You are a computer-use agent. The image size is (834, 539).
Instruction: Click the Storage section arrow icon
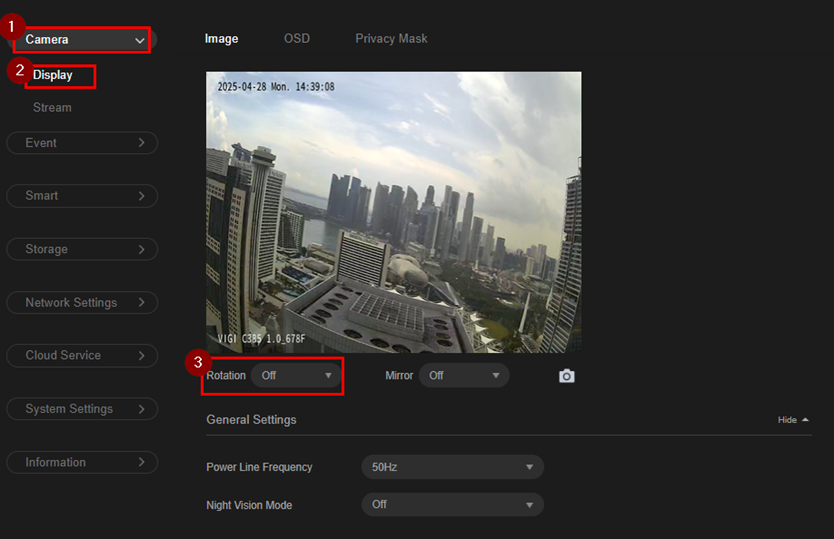coord(141,249)
